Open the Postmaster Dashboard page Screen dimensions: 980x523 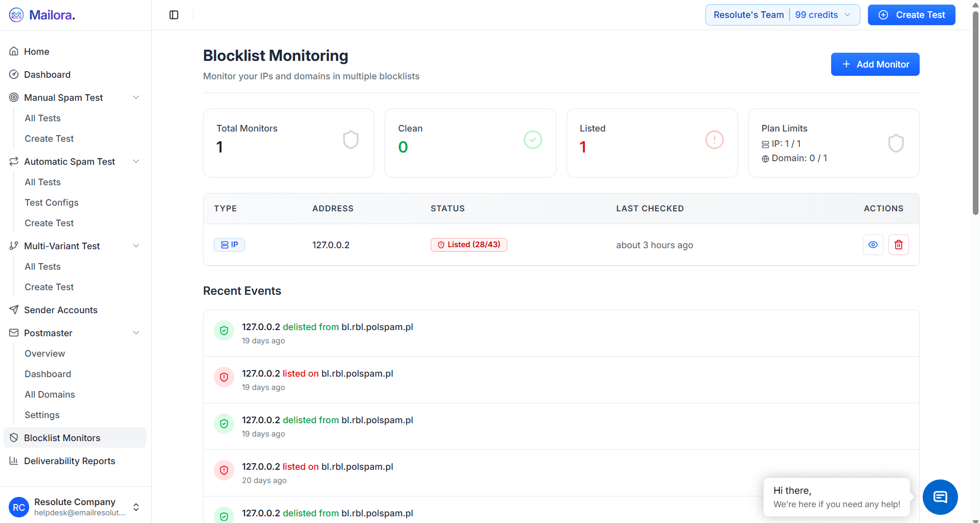coord(48,374)
